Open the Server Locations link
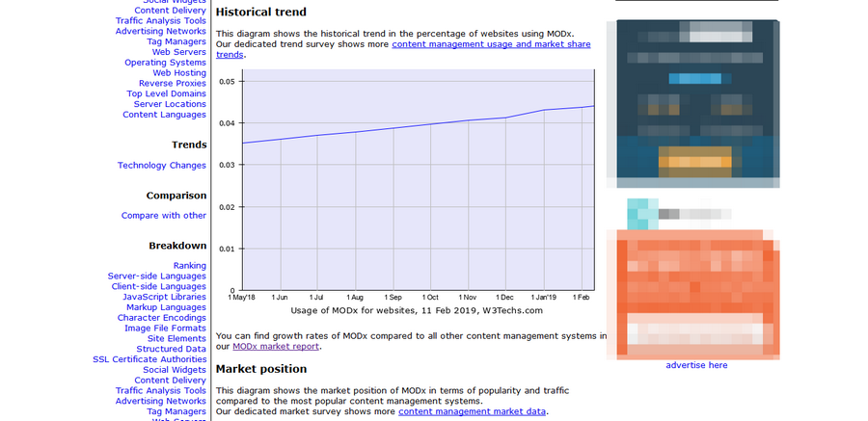Image resolution: width=868 pixels, height=421 pixels. point(170,104)
